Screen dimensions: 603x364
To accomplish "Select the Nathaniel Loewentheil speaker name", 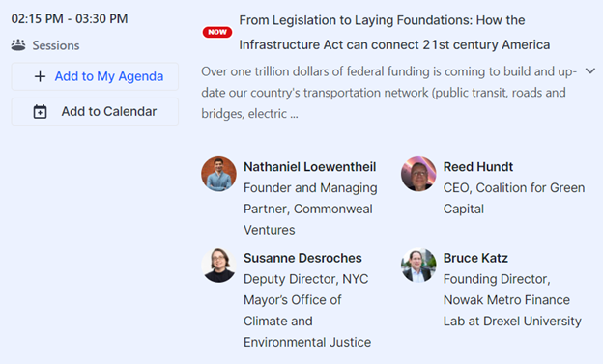I will click(309, 167).
